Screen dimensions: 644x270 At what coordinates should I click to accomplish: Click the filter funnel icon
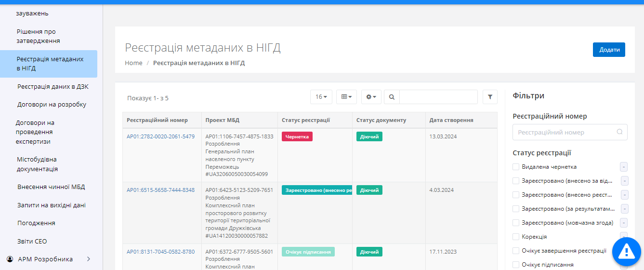tap(490, 97)
